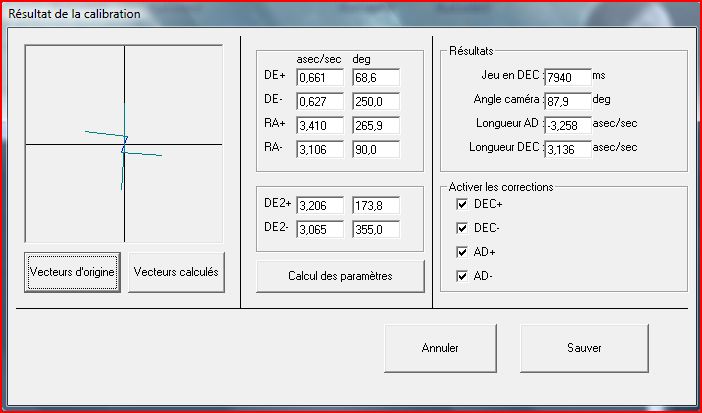Click the DE2- row label
The width and height of the screenshot is (702, 413).
[x=276, y=227]
